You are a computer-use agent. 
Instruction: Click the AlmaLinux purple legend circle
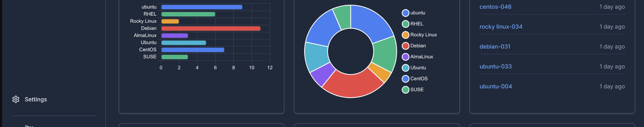pos(405,57)
